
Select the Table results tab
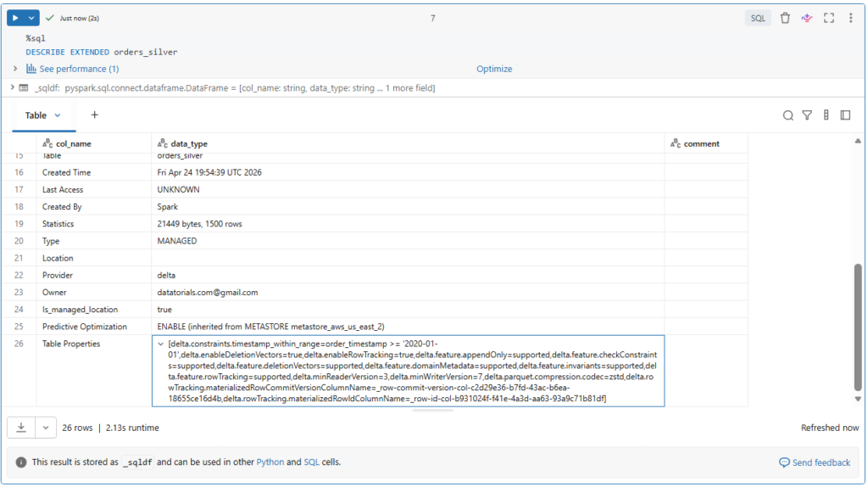point(42,115)
